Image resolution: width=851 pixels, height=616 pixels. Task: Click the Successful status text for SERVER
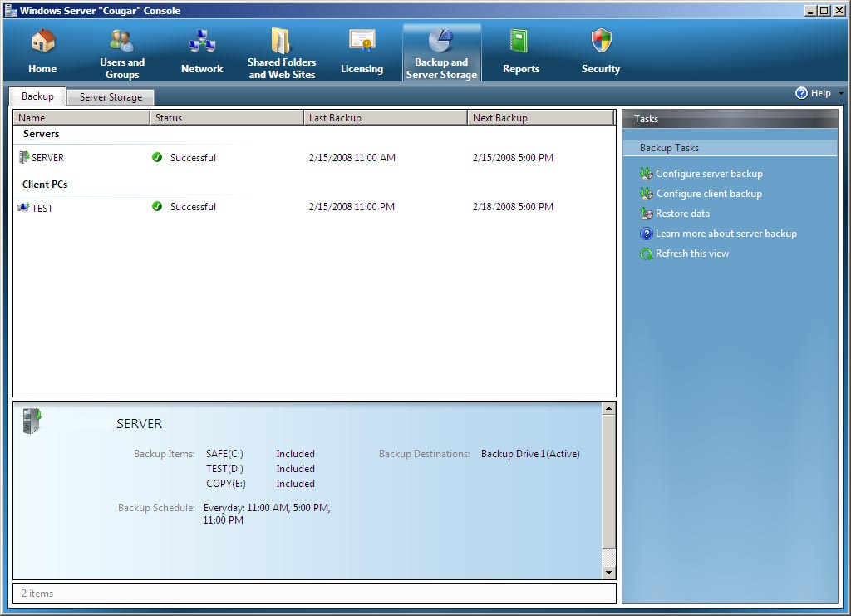point(193,157)
